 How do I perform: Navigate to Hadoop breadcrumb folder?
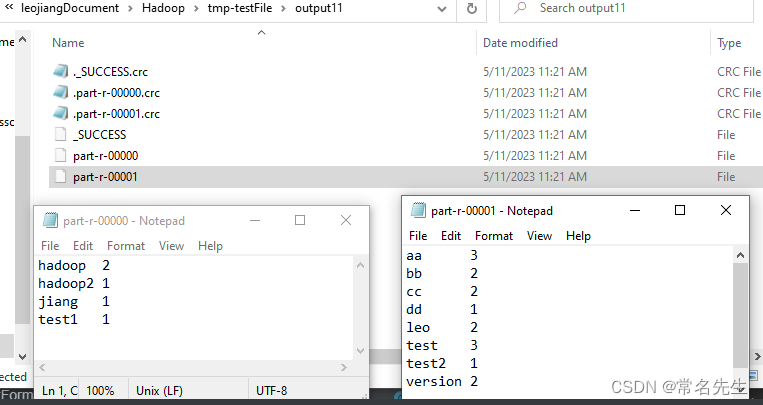164,8
